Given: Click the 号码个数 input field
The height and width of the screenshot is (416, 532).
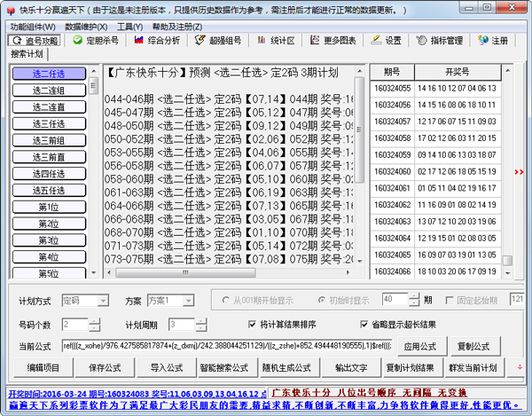Looking at the screenshot, I should coord(75,325).
